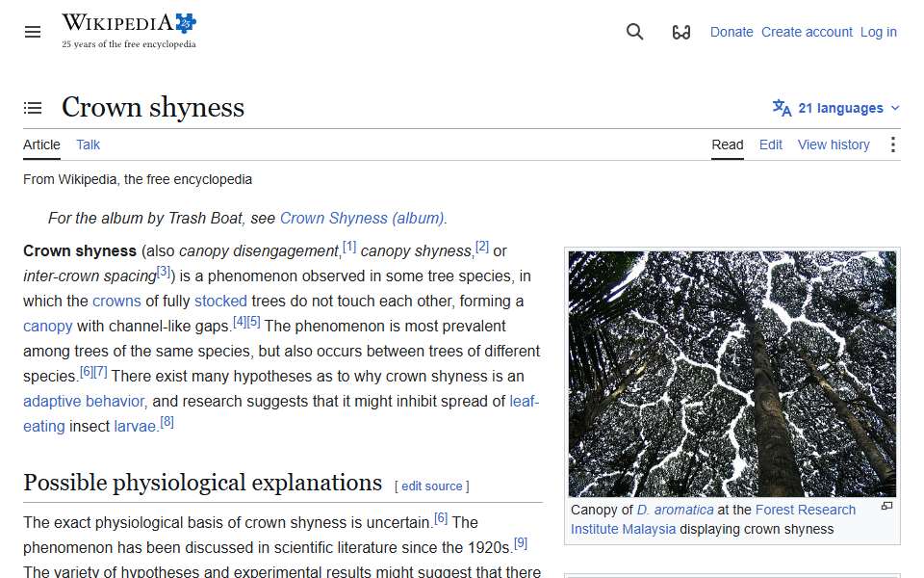Open the larvae link
Viewport: 924px width, 578px height.
pos(136,426)
